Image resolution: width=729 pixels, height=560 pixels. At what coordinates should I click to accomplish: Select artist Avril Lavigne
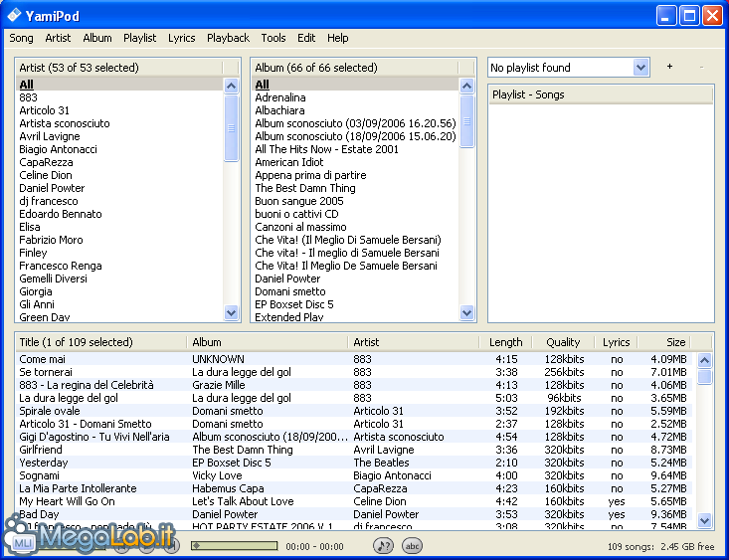[120, 136]
